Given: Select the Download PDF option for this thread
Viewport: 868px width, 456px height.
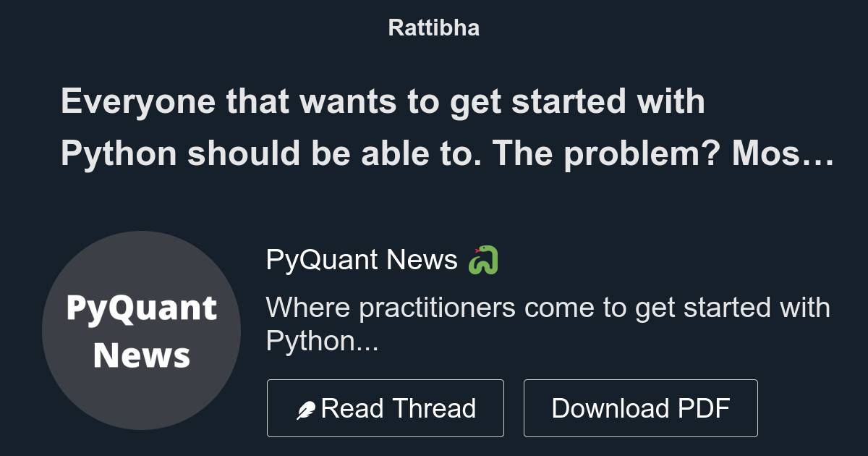Looking at the screenshot, I should click(641, 408).
